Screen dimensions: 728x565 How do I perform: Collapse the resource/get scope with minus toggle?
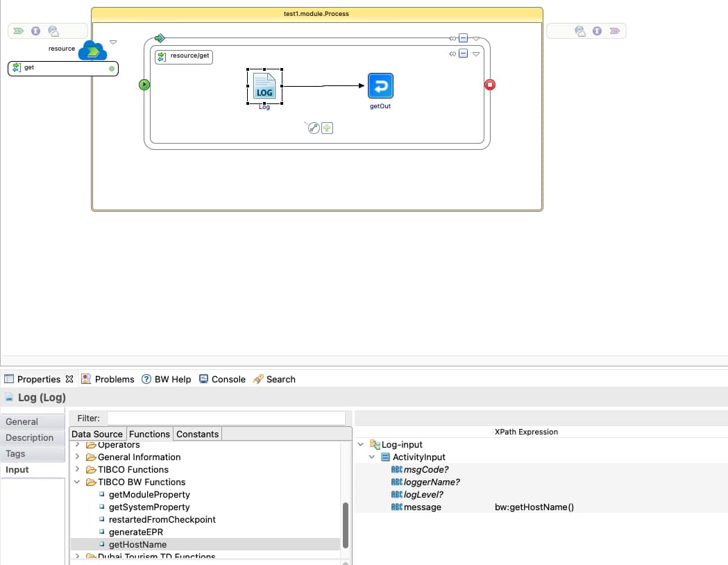click(x=464, y=53)
